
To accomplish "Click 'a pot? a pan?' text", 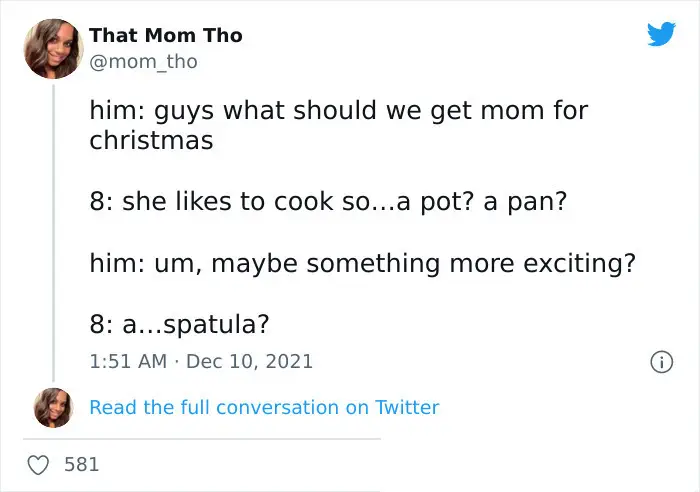I will [x=482, y=201].
